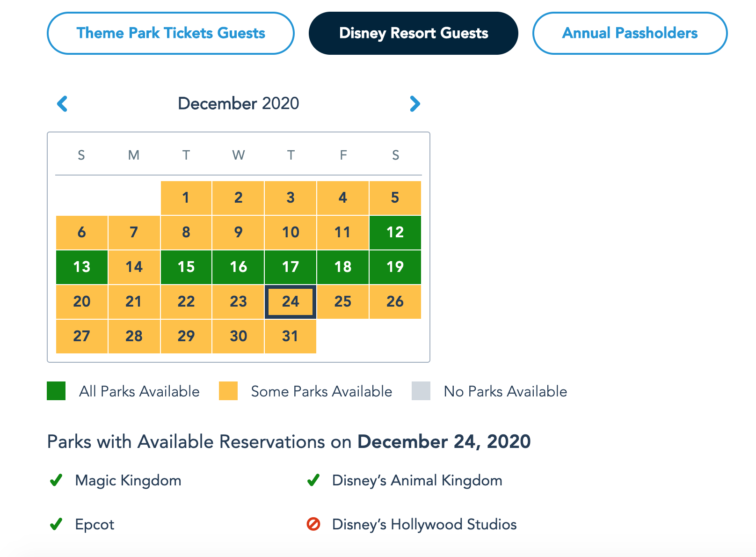The image size is (756, 557).
Task: Click the green check beside Magic Kingdom
Action: click(x=56, y=480)
